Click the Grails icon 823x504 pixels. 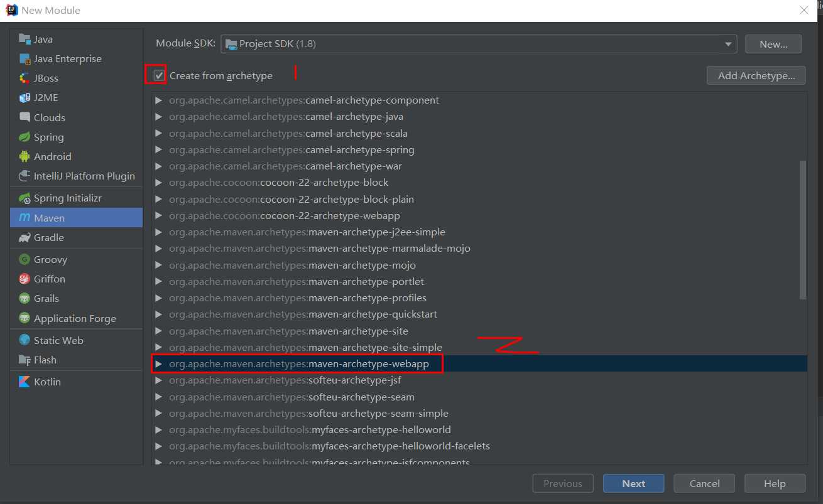[25, 298]
